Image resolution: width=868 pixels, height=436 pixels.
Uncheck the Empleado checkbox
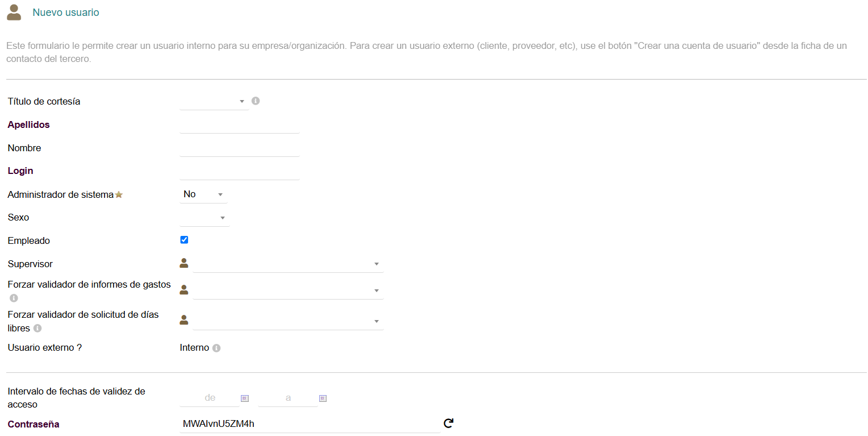click(x=184, y=240)
